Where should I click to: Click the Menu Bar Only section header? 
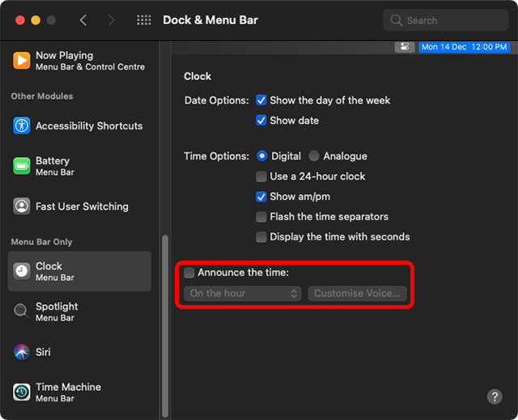click(x=41, y=242)
